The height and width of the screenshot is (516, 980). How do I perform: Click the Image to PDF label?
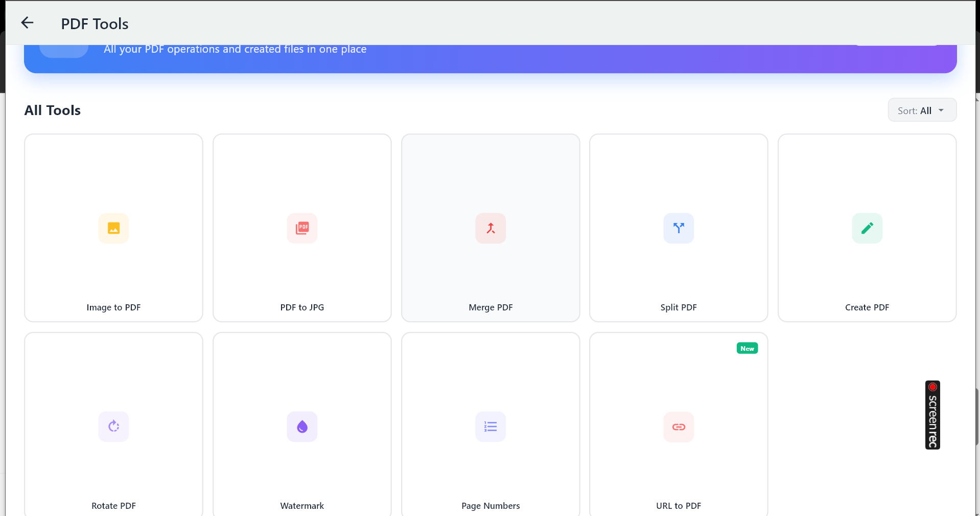(x=113, y=307)
